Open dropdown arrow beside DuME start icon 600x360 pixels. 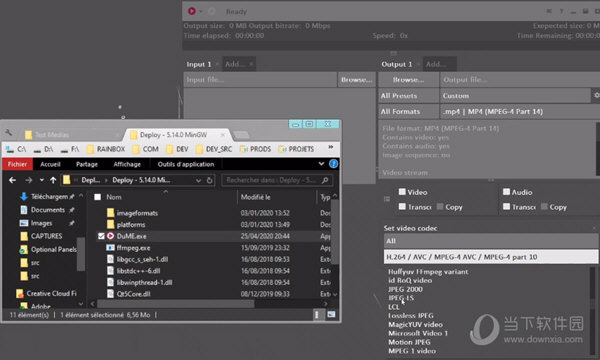coord(201,11)
